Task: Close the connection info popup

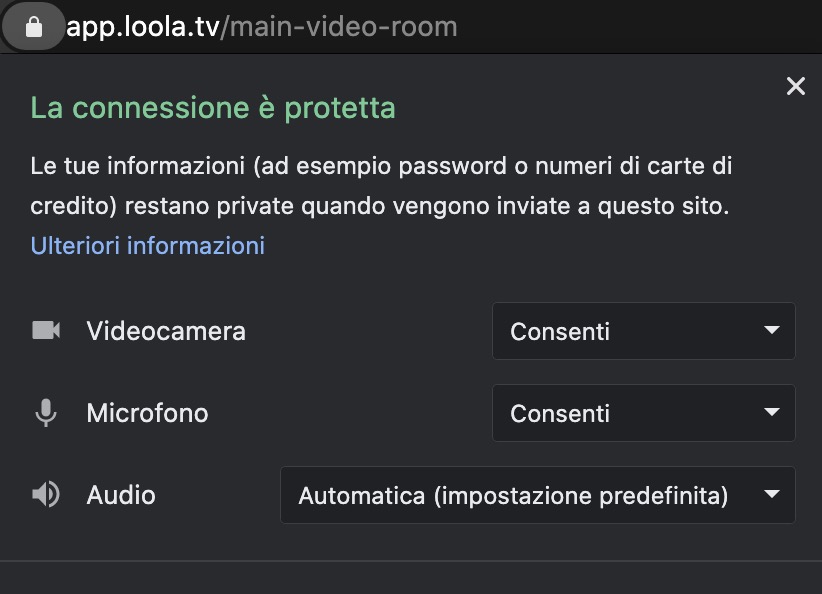Action: tap(795, 87)
